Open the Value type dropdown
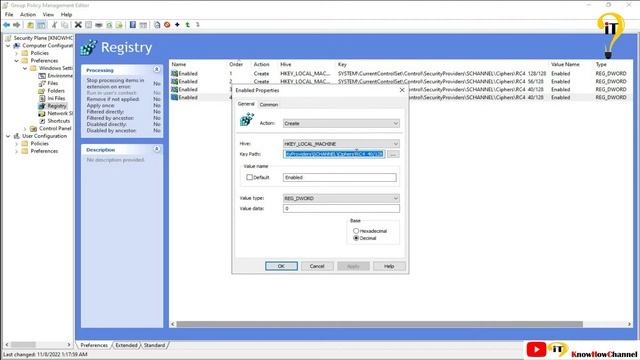Image resolution: width=640 pixels, height=360 pixels. pos(341,198)
